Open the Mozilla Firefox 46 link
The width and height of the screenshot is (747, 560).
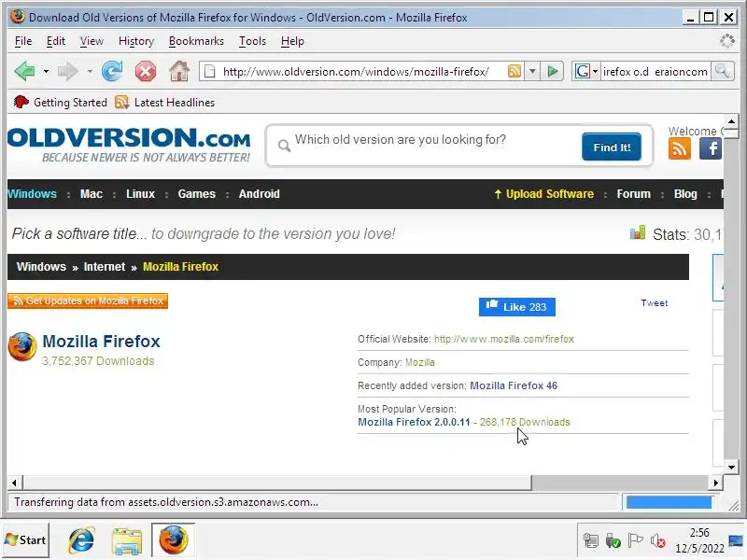pyautogui.click(x=514, y=385)
